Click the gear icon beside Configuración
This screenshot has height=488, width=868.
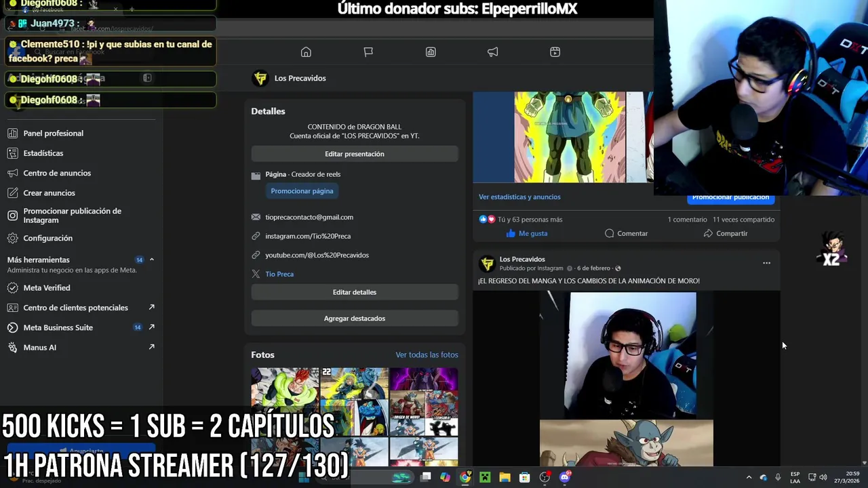(x=12, y=238)
